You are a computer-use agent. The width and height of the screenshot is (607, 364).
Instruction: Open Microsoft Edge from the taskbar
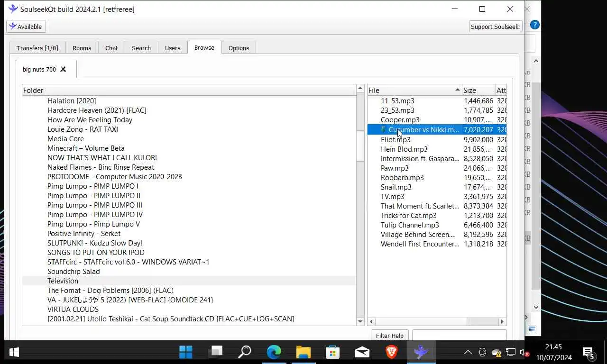pos(274,352)
